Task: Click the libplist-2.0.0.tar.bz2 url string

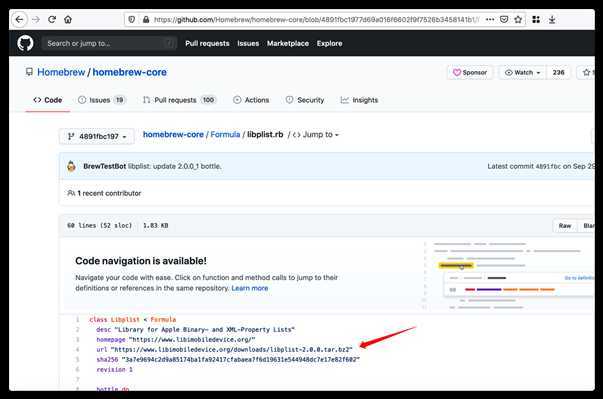Action: [232, 349]
